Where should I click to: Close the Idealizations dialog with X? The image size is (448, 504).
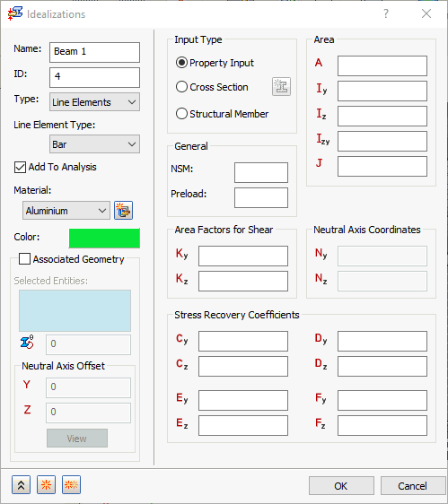coord(426,13)
